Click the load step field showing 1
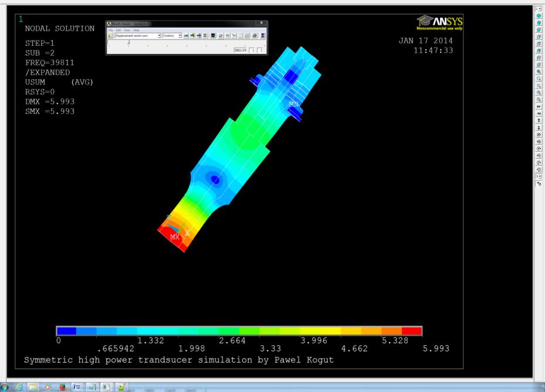Viewport: 545px width, 392px height. 253,50
